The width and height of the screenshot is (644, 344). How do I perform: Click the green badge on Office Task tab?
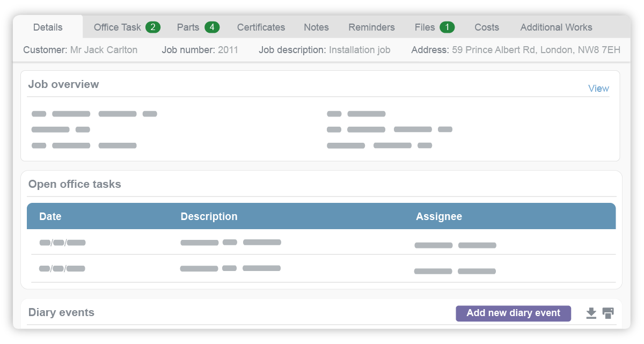click(153, 27)
